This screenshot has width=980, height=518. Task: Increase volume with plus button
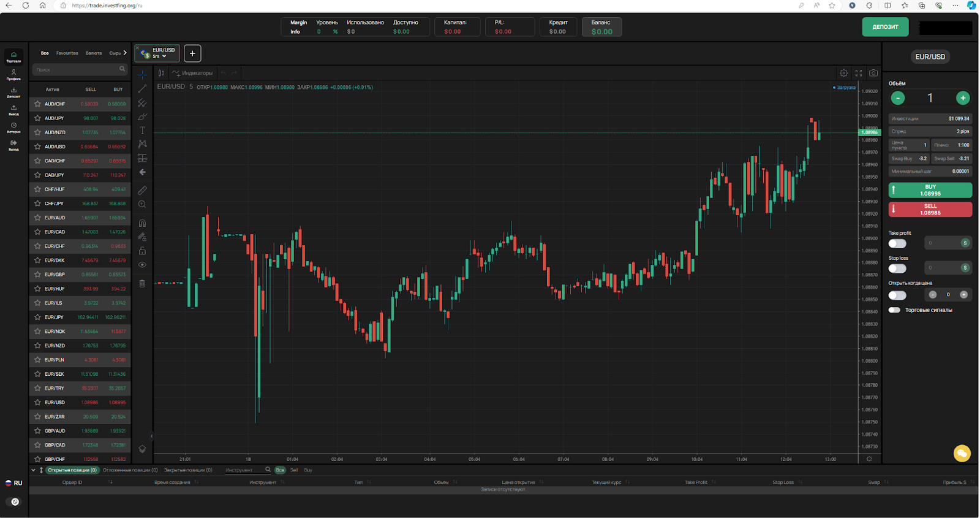click(x=963, y=98)
